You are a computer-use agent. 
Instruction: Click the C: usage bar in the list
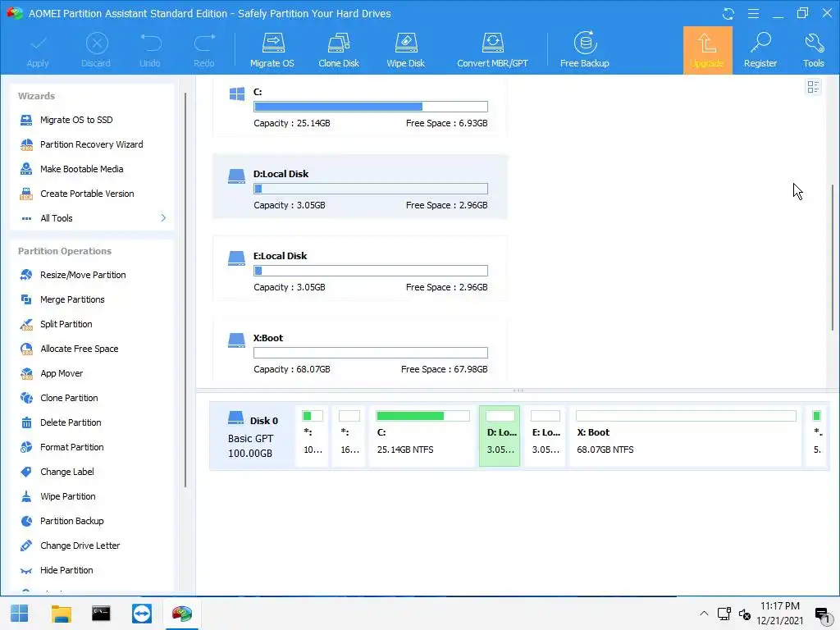click(371, 107)
